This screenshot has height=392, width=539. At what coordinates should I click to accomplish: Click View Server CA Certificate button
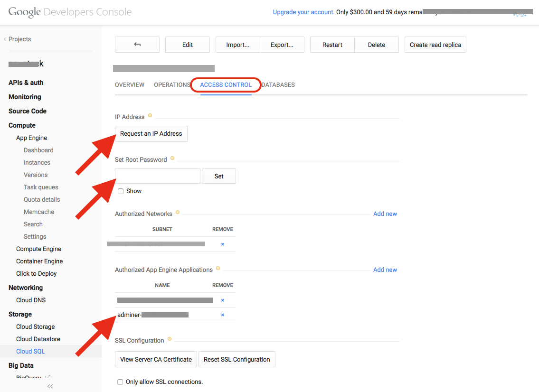click(156, 359)
